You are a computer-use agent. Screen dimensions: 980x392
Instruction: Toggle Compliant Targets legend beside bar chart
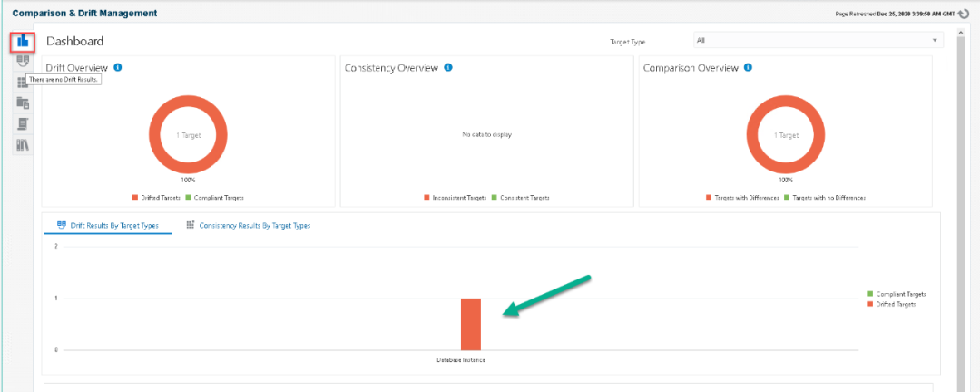click(897, 294)
